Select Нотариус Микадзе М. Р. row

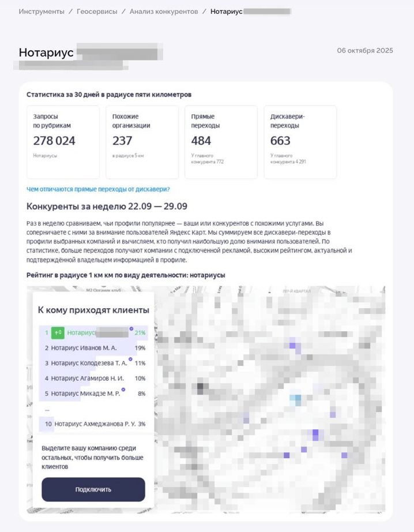93,394
